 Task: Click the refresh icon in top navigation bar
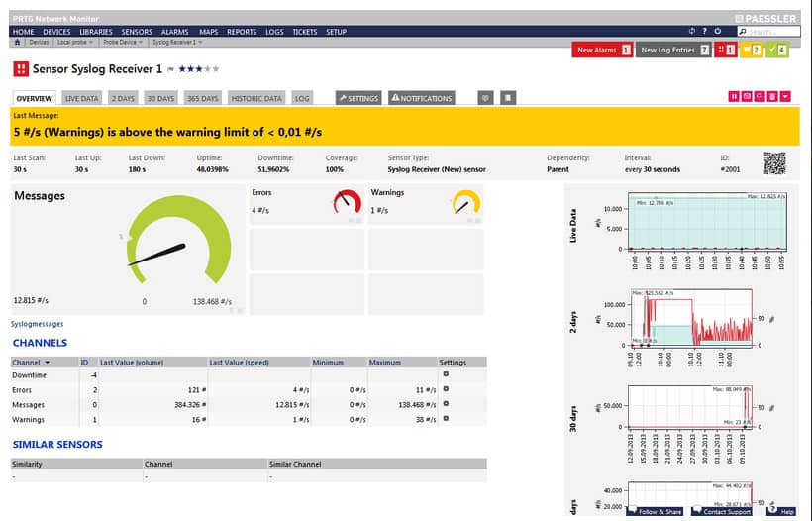click(x=692, y=31)
